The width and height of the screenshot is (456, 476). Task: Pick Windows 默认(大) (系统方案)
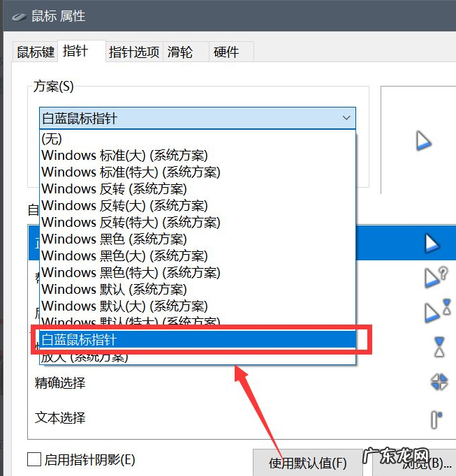click(x=198, y=306)
